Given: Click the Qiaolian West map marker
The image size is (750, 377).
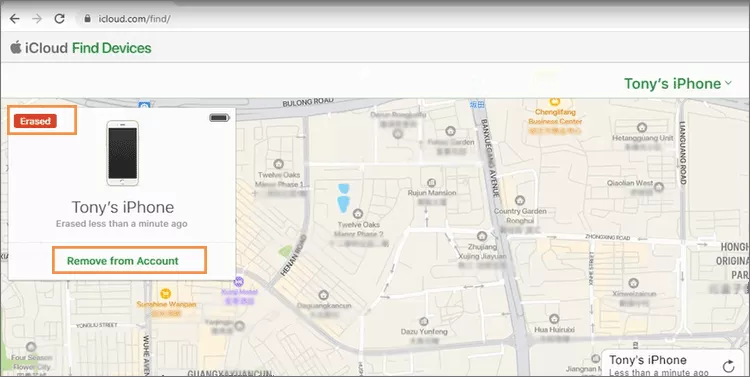Looking at the screenshot, I should coord(660,187).
